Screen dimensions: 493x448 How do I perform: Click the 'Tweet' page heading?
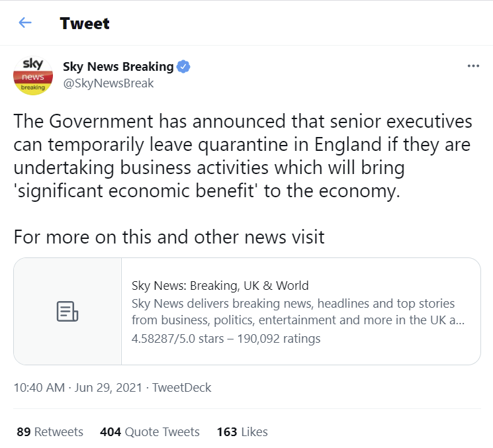coord(85,24)
